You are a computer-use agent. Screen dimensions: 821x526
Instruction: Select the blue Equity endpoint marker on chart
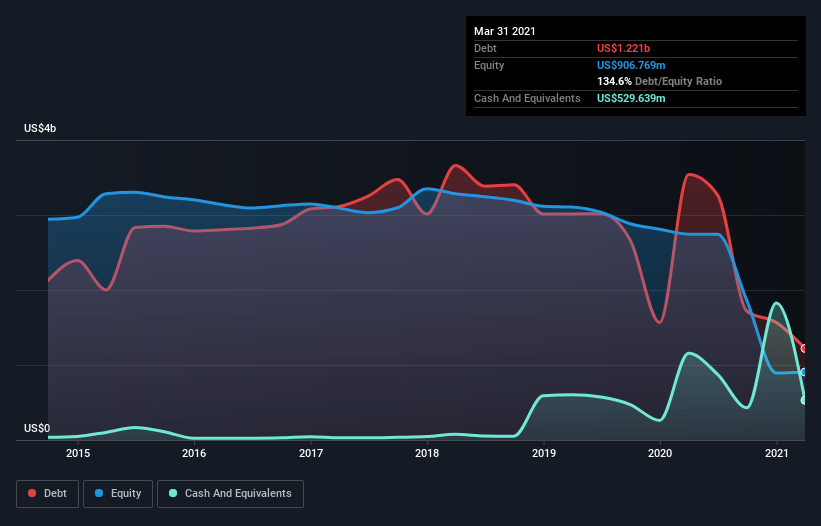point(805,372)
